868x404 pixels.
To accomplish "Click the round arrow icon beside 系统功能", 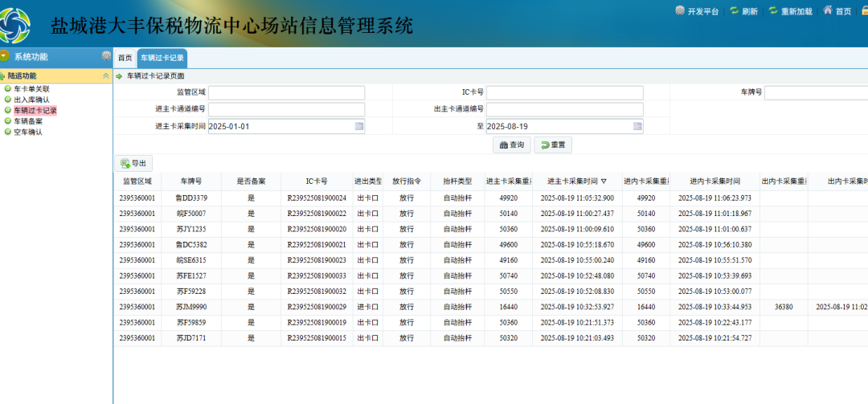I will click(5, 56).
